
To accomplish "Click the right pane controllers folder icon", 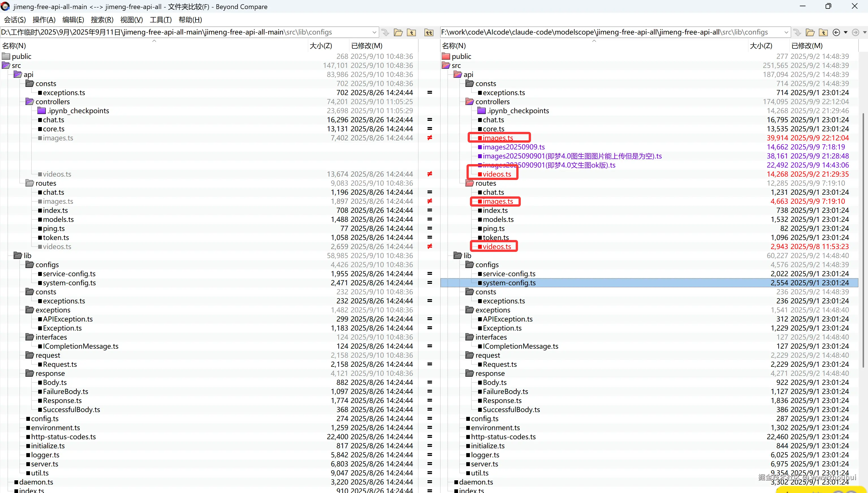I will 470,102.
